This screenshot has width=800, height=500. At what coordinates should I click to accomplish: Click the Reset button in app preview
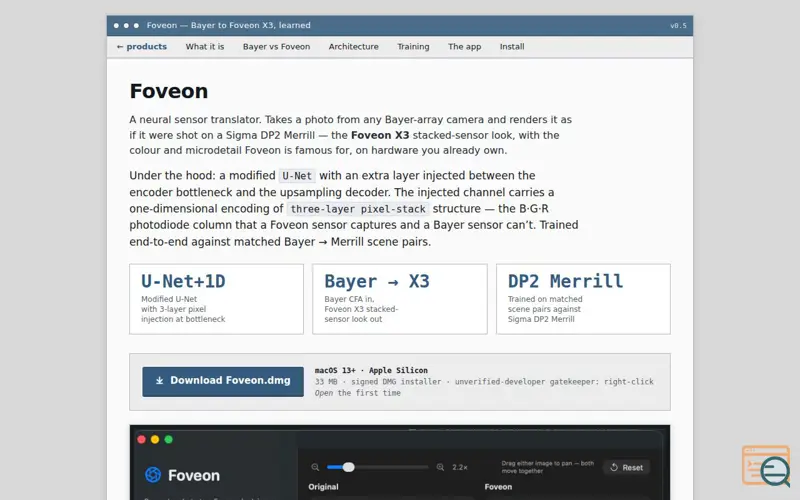click(x=627, y=467)
